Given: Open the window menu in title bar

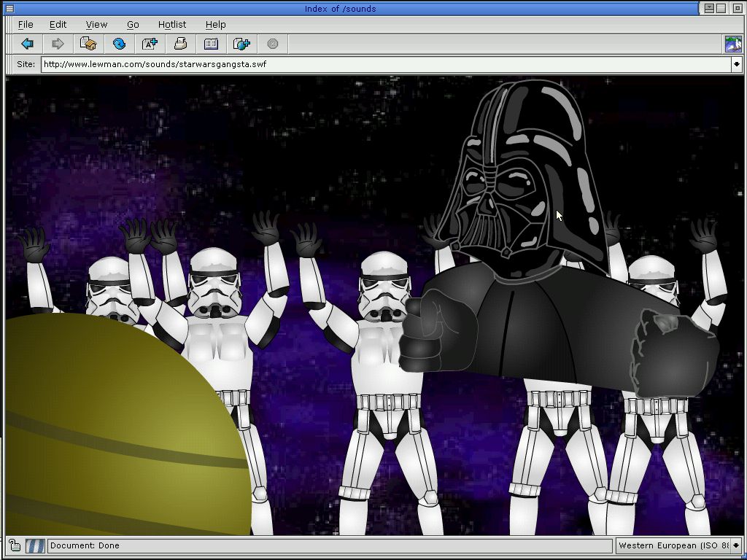Looking at the screenshot, I should (9, 8).
